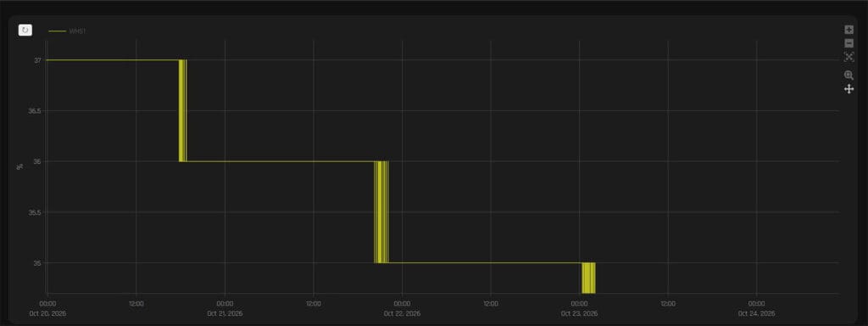Screen dimensions: 868x326
Task: Click the yellow drop below 35
Action: (588, 278)
